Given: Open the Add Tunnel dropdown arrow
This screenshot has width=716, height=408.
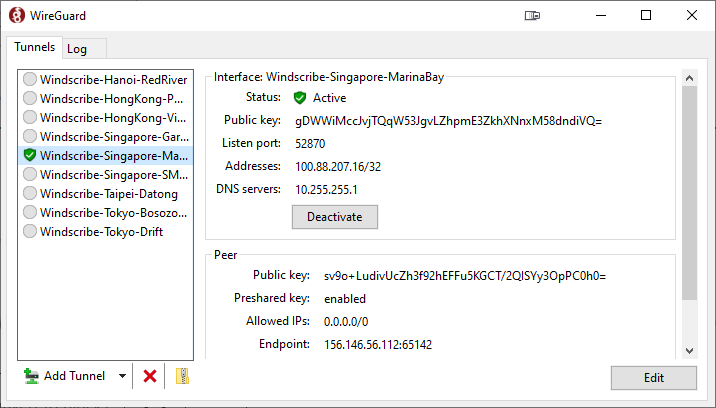Looking at the screenshot, I should tap(122, 376).
